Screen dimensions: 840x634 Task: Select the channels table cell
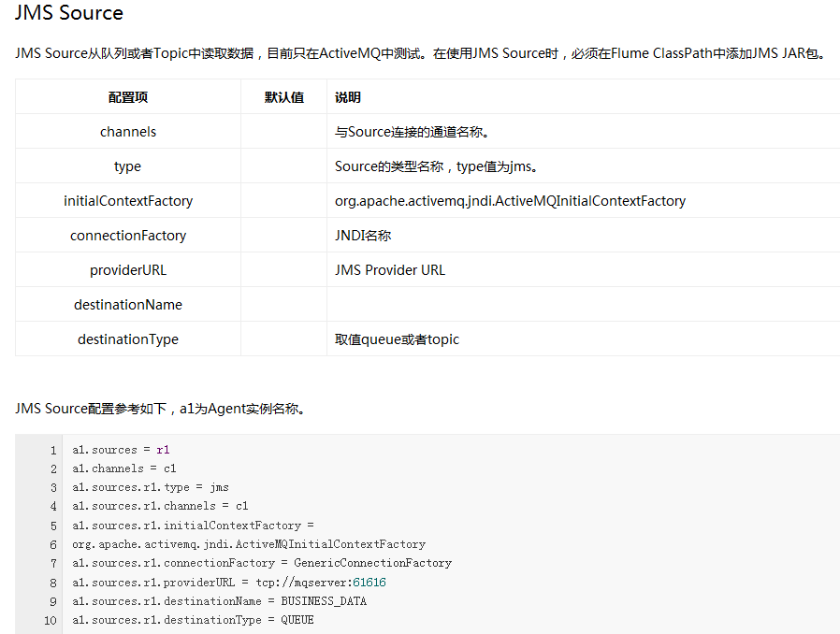tap(128, 132)
